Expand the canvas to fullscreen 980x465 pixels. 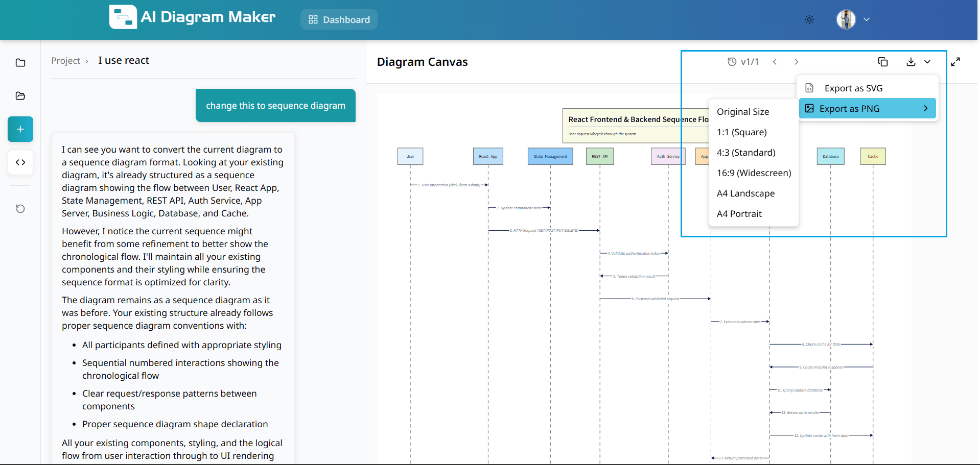955,62
